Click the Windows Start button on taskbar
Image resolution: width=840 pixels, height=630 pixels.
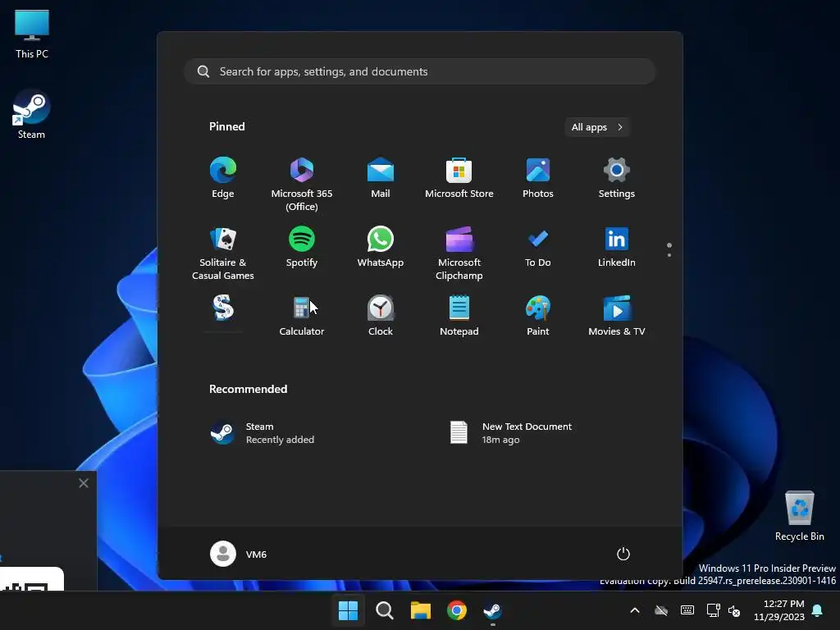(348, 610)
